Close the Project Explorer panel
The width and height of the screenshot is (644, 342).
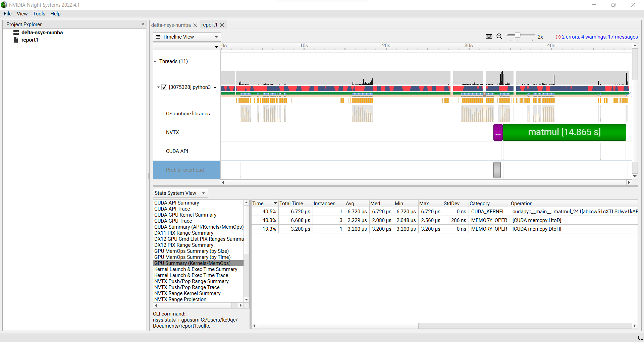coord(143,24)
